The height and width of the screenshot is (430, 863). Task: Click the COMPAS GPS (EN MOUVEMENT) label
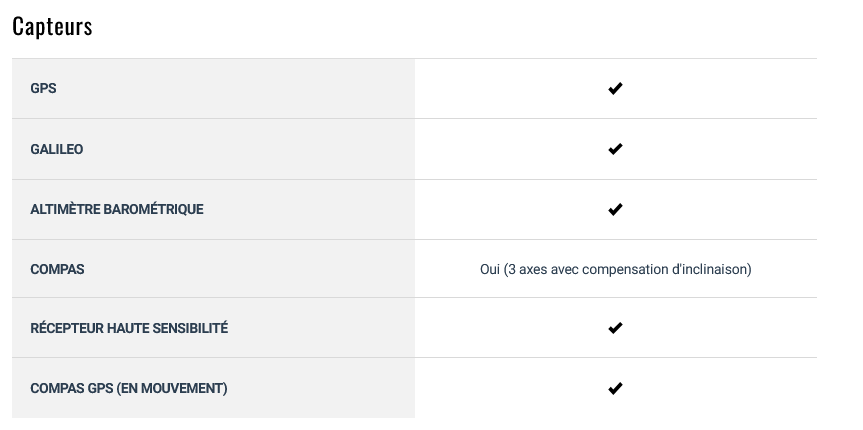[x=129, y=388]
